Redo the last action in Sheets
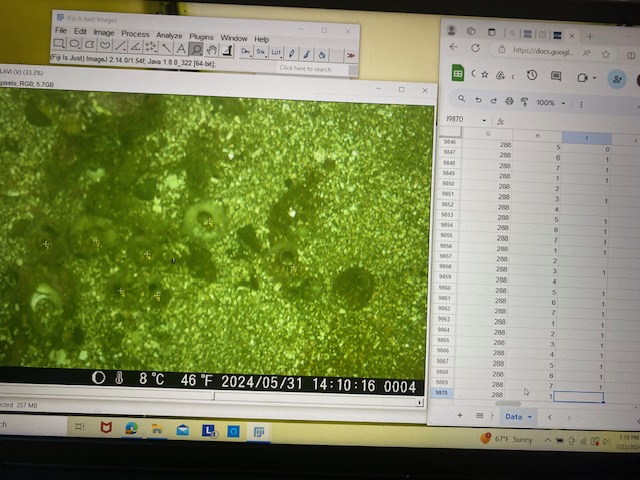Image resolution: width=640 pixels, height=480 pixels. tap(493, 100)
